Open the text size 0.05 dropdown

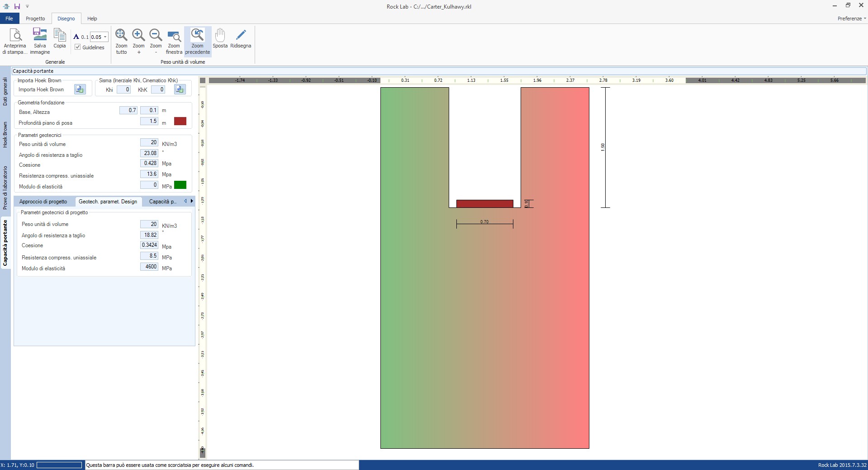[105, 37]
